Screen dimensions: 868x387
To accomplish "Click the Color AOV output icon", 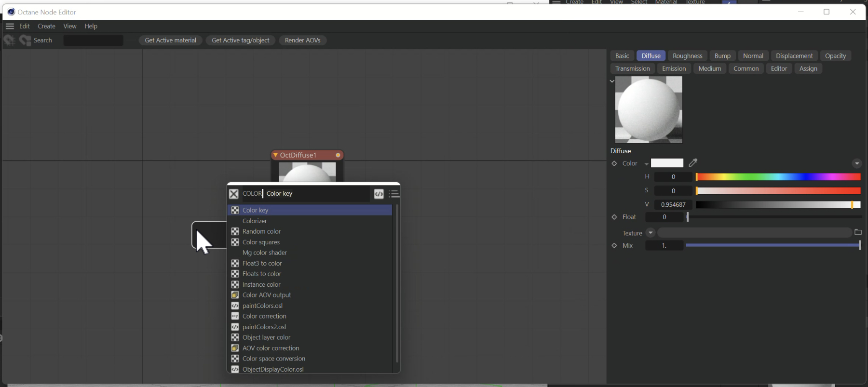I will 235,295.
